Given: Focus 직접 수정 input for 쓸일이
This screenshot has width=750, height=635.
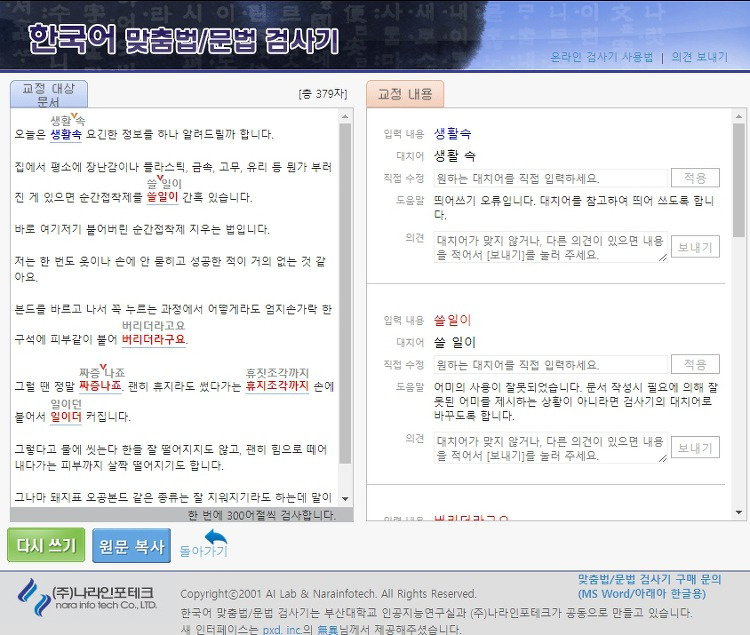Looking at the screenshot, I should 551,365.
